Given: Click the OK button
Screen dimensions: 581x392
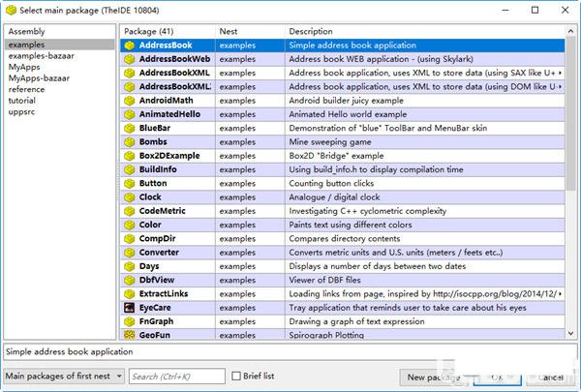Looking at the screenshot, I should [x=498, y=377].
